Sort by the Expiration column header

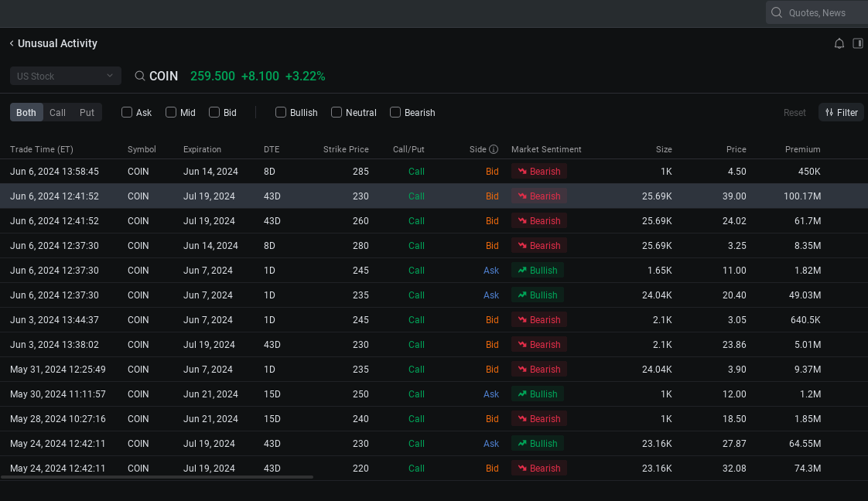[202, 149]
